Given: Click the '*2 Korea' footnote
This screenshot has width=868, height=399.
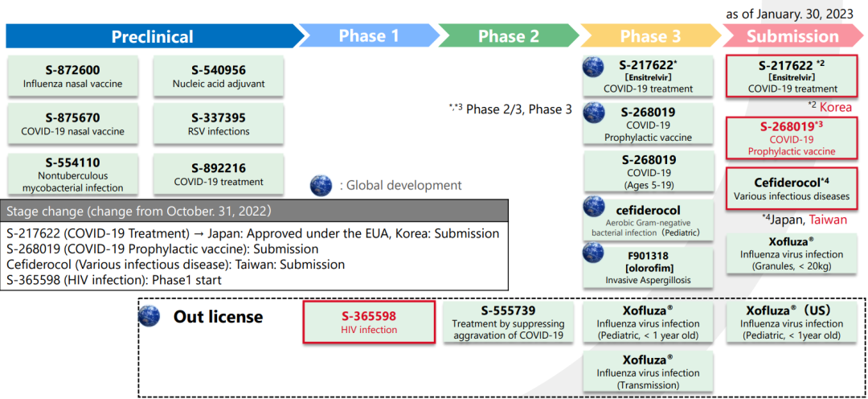Looking at the screenshot, I should 829,107.
